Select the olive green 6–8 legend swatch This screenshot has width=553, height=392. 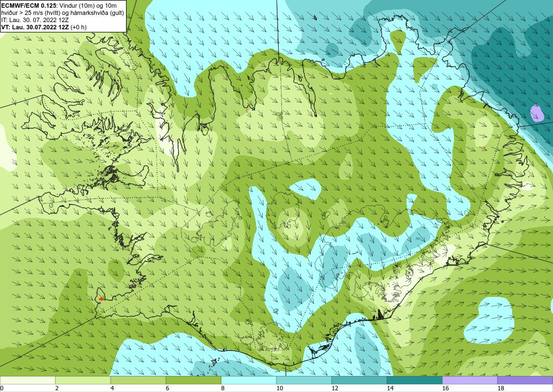tap(193, 380)
